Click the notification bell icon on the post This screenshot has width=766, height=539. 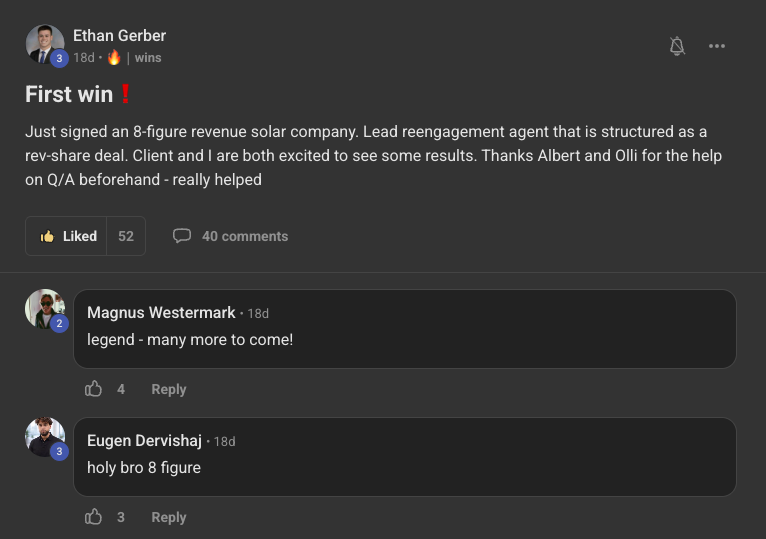[677, 46]
